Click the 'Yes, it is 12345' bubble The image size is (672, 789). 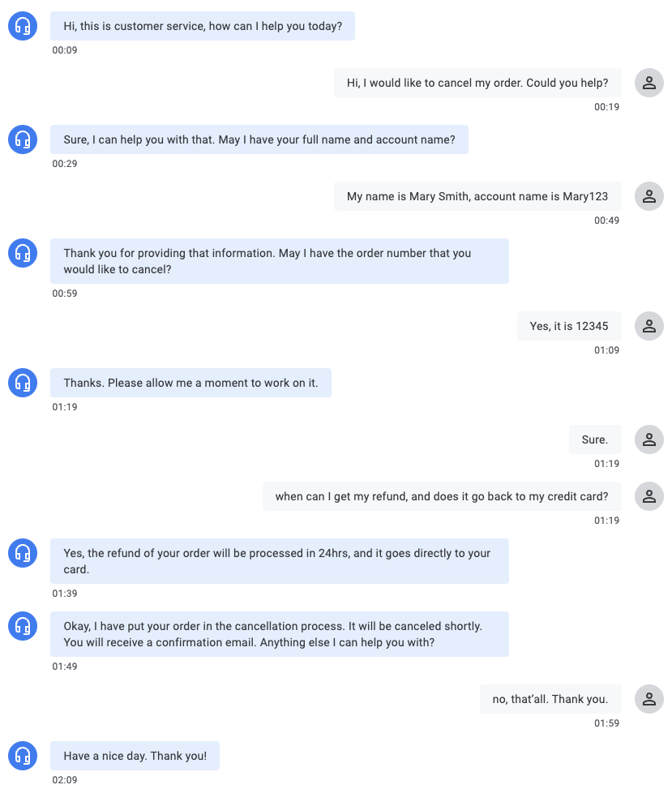pyautogui.click(x=569, y=326)
